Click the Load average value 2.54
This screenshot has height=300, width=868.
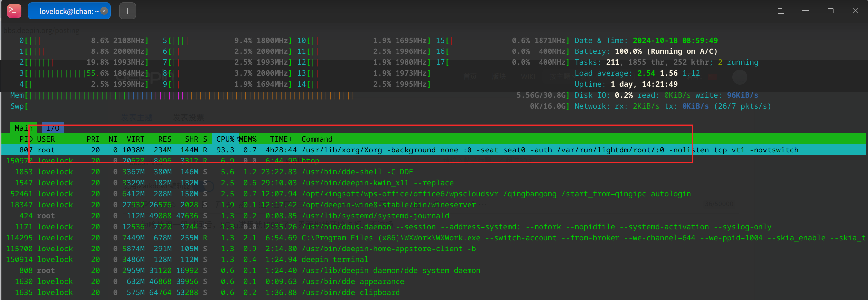tap(646, 73)
